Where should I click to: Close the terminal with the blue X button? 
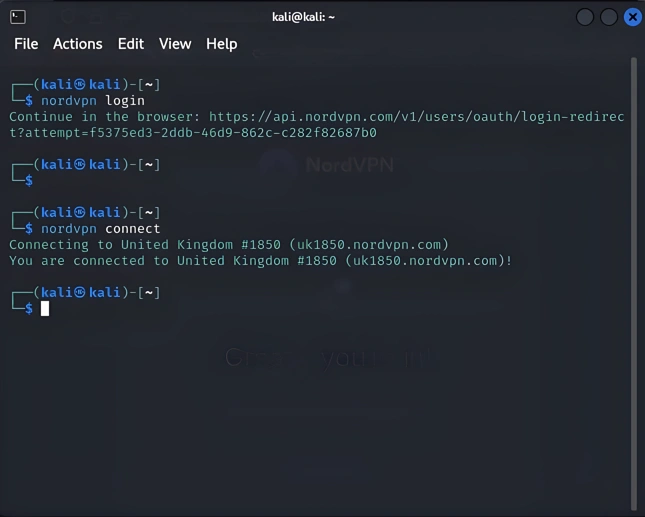(x=633, y=17)
